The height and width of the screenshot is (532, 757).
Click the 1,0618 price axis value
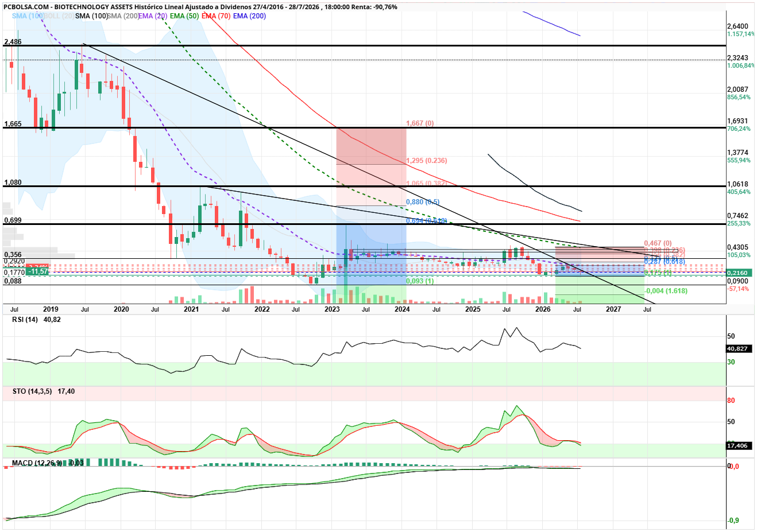click(737, 184)
